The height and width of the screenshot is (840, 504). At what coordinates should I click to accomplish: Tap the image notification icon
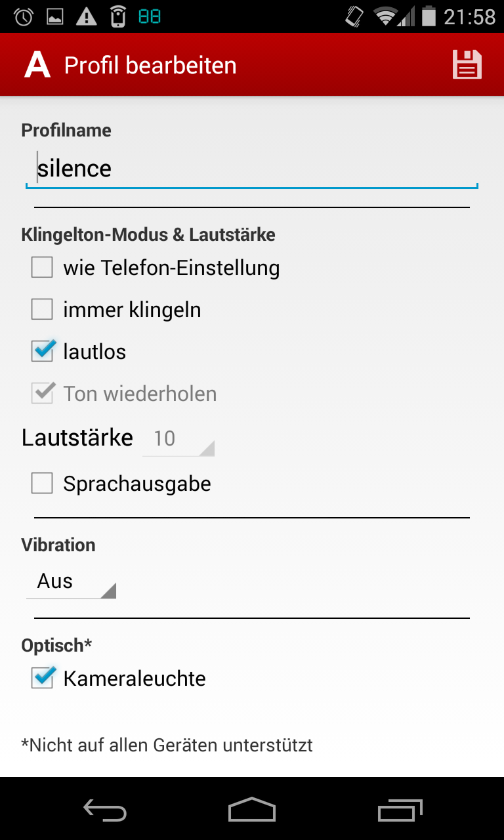pos(55,16)
